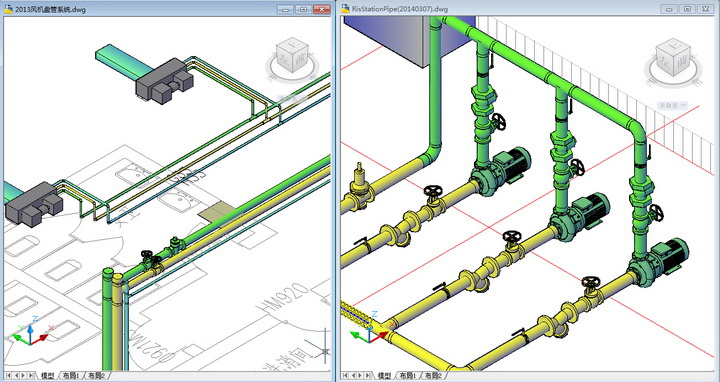Image resolution: width=720 pixels, height=382 pixels.
Task: Maximize the RisStationPipe drawing window
Action: pos(687,9)
